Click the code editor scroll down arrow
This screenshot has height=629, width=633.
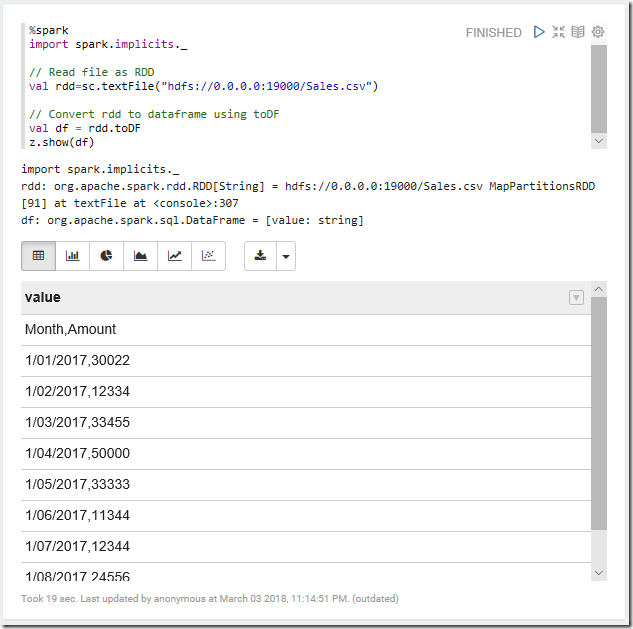pos(599,141)
